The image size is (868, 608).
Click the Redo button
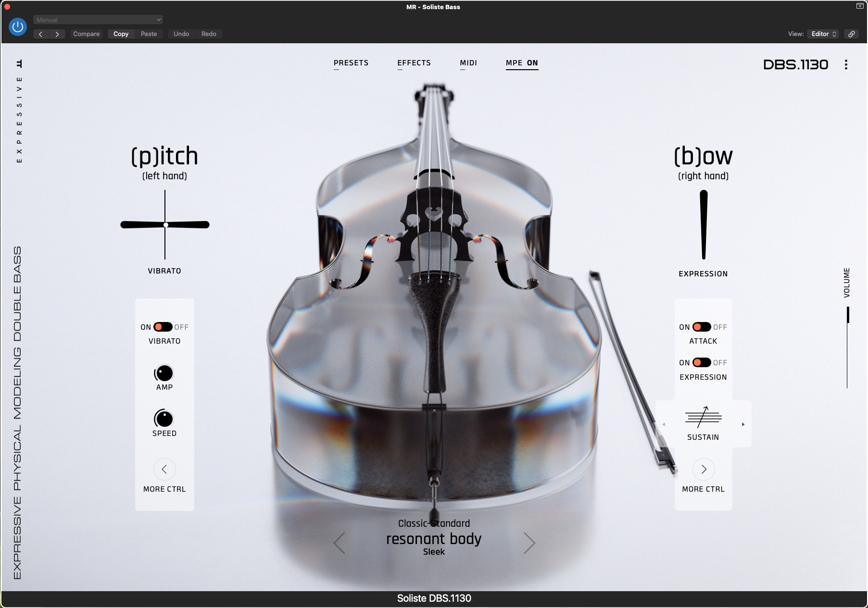pyautogui.click(x=209, y=34)
